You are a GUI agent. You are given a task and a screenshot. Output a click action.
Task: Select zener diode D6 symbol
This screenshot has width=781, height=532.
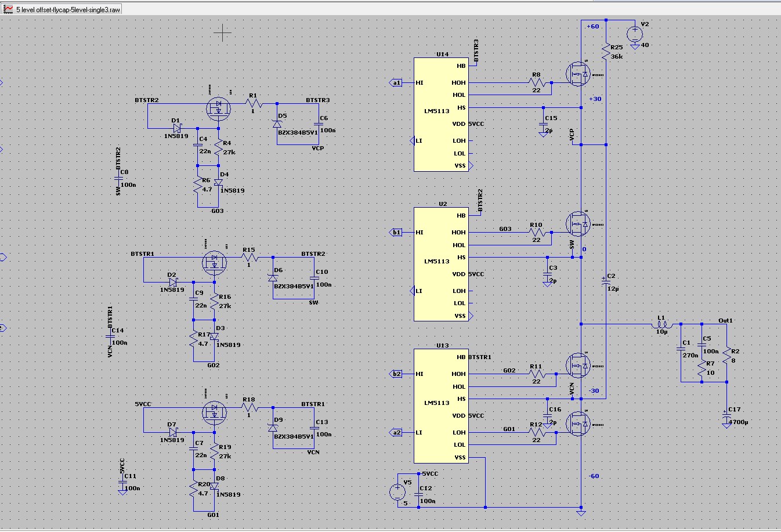273,277
